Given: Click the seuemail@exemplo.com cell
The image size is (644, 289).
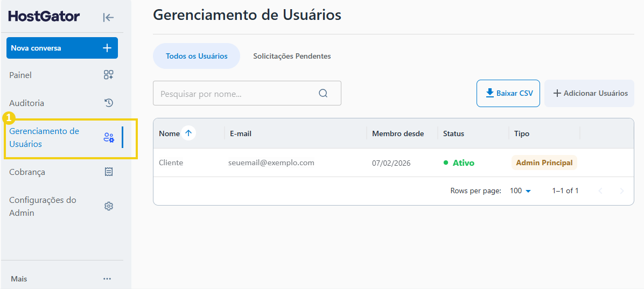Looking at the screenshot, I should [271, 163].
